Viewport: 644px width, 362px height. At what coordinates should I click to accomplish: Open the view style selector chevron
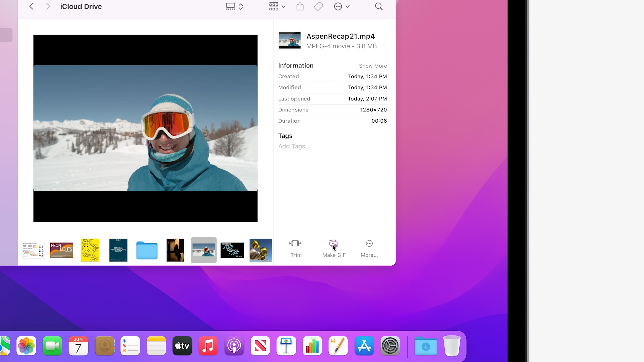tap(240, 6)
